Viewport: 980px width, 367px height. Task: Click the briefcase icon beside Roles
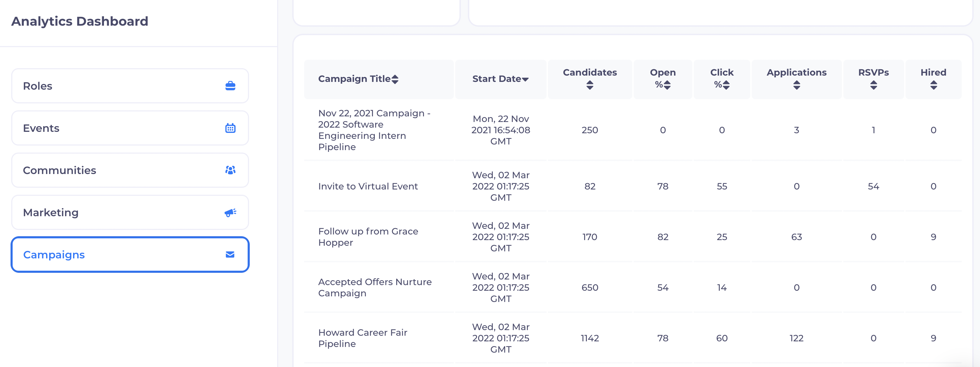(x=230, y=86)
